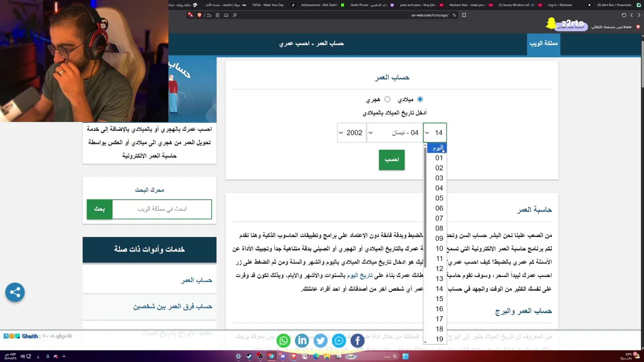Open the month dropdown showing 04 - نيسان
Viewport: 644px width, 362px height.
click(x=394, y=133)
